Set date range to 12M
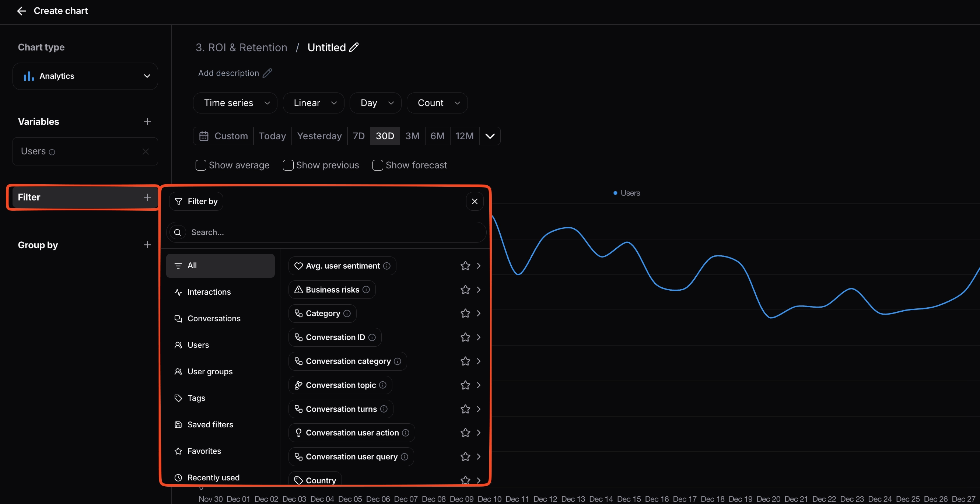Image resolution: width=980 pixels, height=504 pixels. (465, 136)
